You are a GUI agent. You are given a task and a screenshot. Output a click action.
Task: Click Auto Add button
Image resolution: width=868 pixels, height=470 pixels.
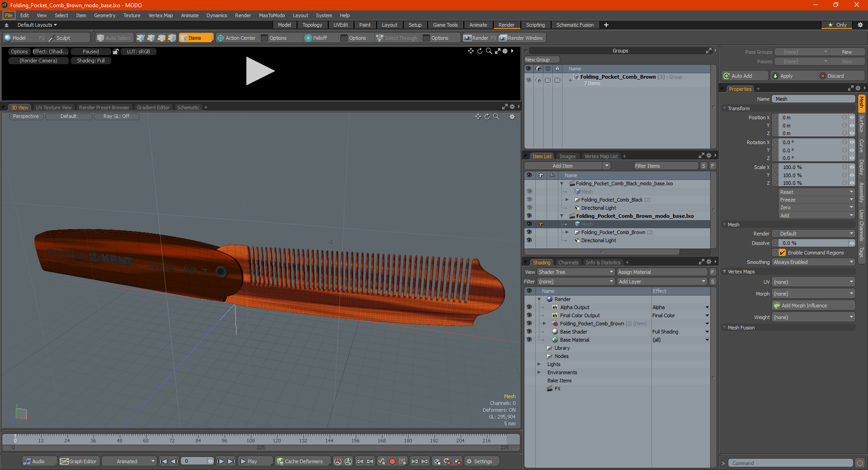click(745, 76)
